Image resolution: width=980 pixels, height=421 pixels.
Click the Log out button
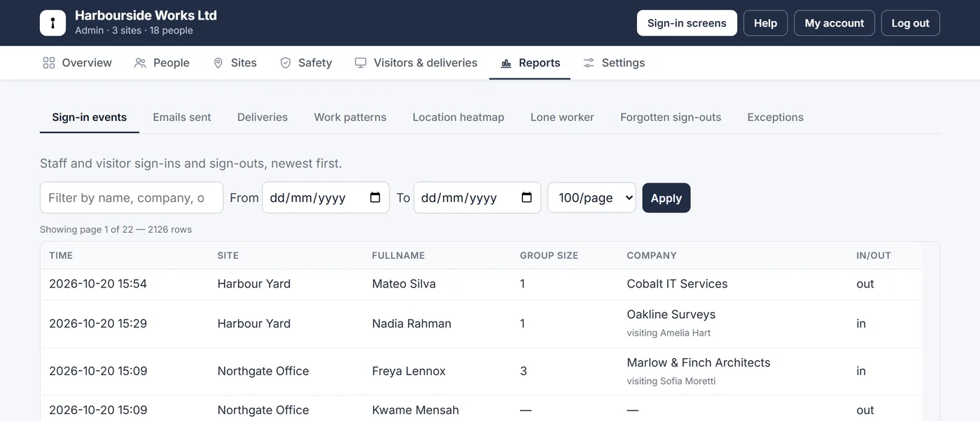pyautogui.click(x=910, y=23)
